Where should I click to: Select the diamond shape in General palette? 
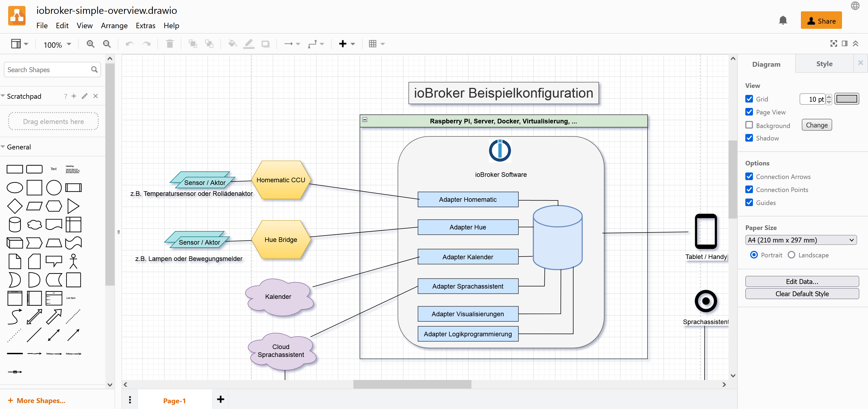[15, 206]
